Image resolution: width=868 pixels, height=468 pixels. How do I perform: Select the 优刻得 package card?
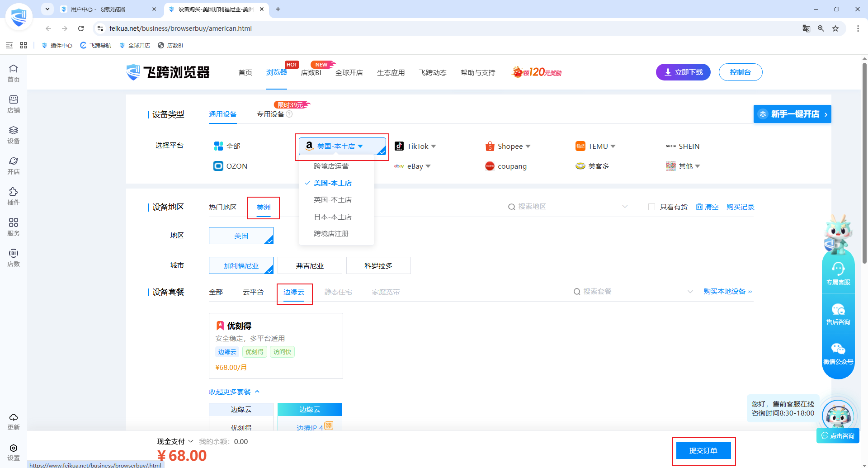(x=276, y=346)
